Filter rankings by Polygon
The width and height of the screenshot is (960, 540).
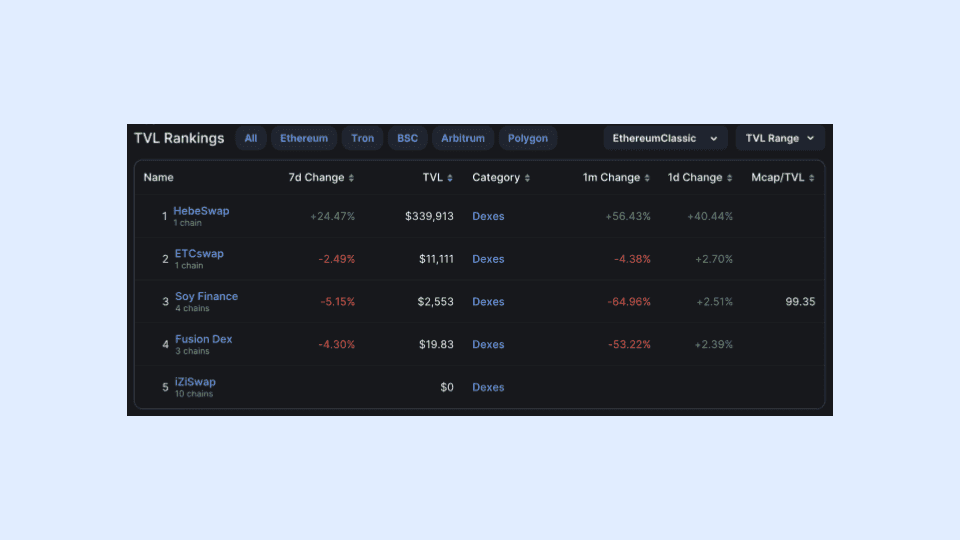tap(528, 138)
